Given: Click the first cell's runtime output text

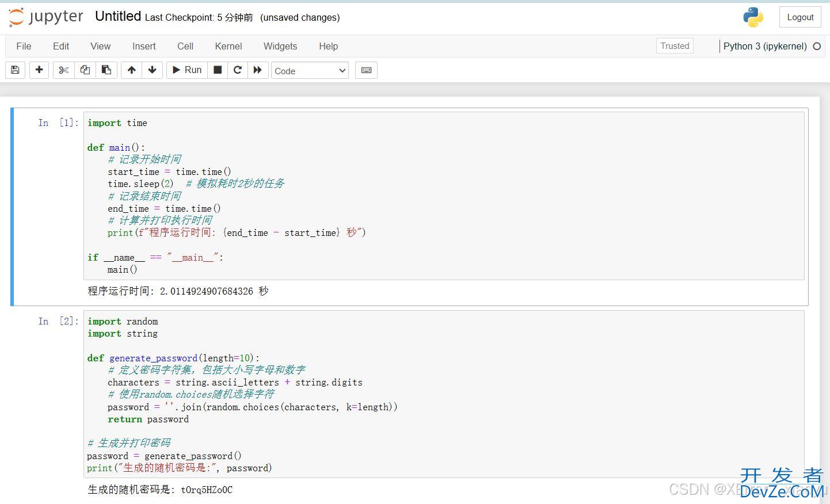Looking at the screenshot, I should (x=178, y=291).
